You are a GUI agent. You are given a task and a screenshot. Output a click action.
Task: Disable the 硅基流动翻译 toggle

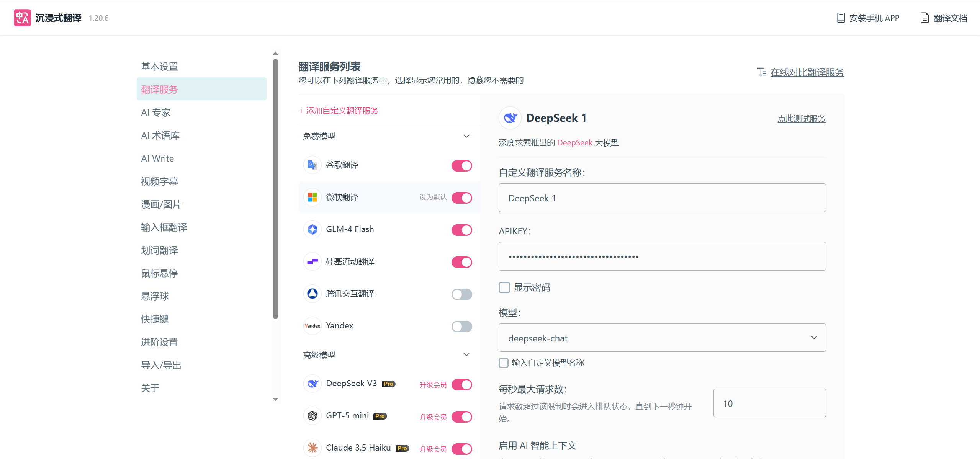tap(461, 262)
